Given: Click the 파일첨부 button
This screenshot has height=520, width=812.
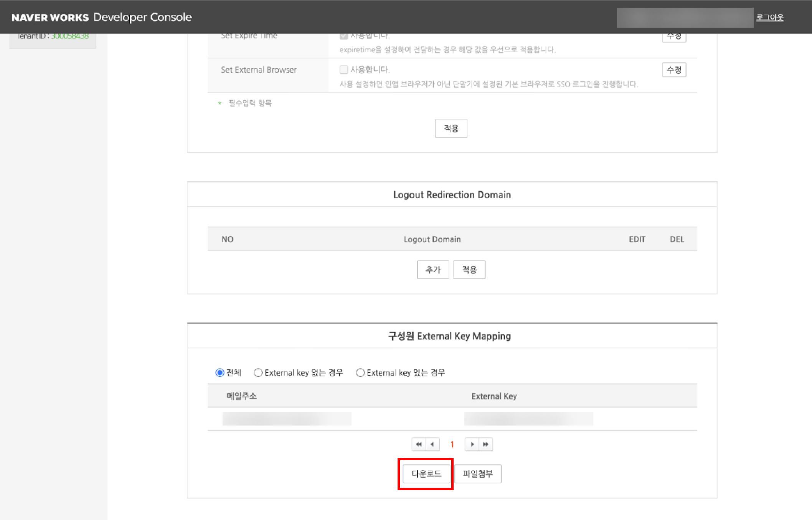Looking at the screenshot, I should (x=477, y=474).
